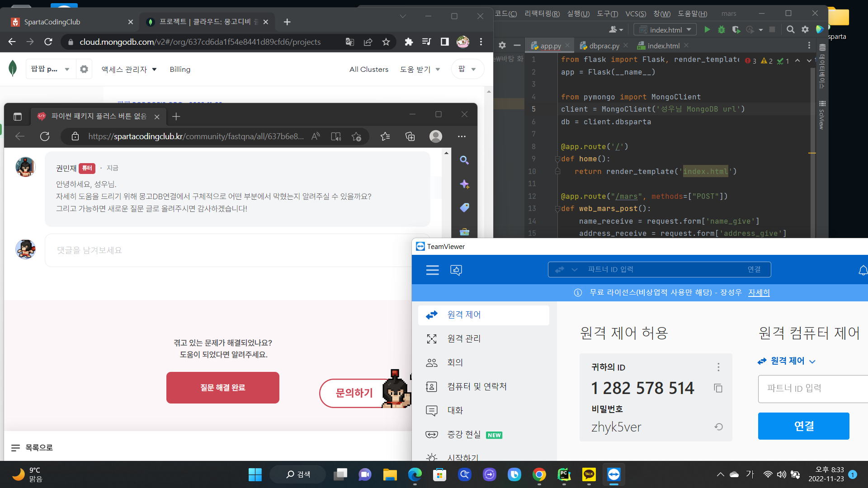Open PyCharm's Search Everywhere magnifier
Viewport: 868px width, 488px height.
(x=791, y=30)
